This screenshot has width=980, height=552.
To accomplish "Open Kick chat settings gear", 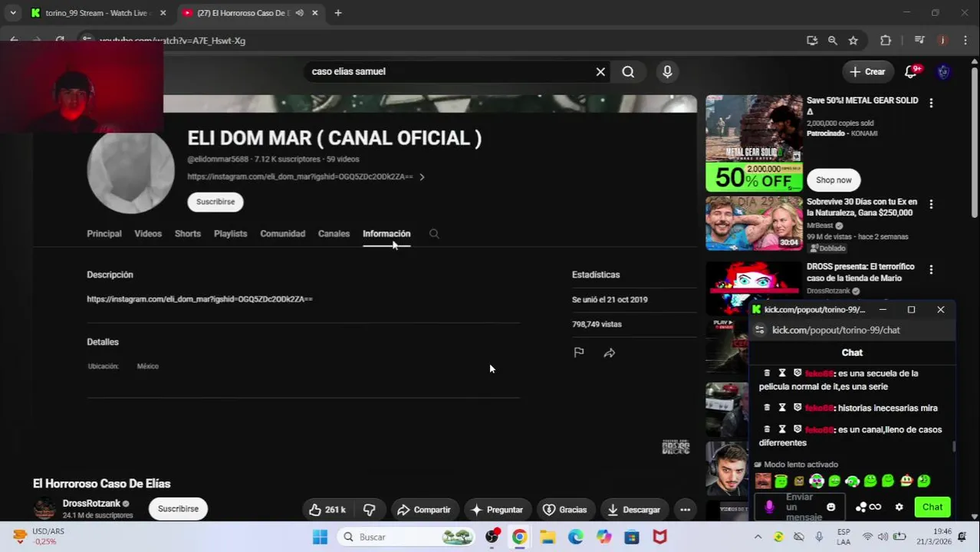I will pyautogui.click(x=899, y=507).
